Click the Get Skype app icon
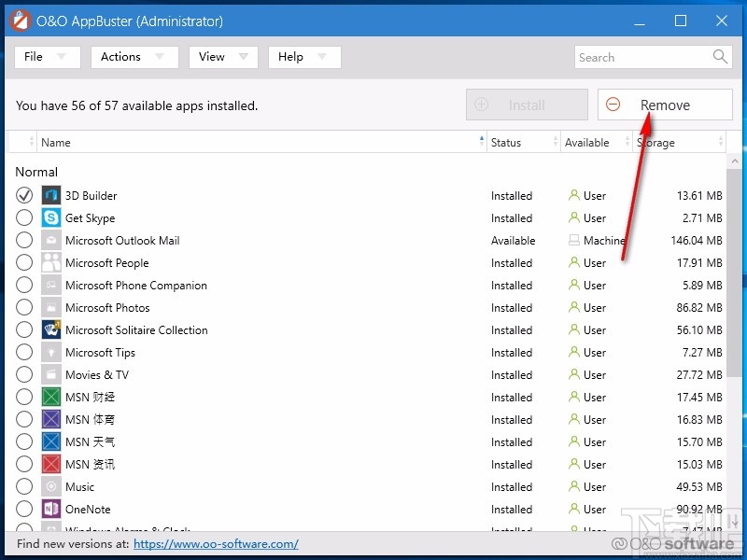 [x=49, y=217]
